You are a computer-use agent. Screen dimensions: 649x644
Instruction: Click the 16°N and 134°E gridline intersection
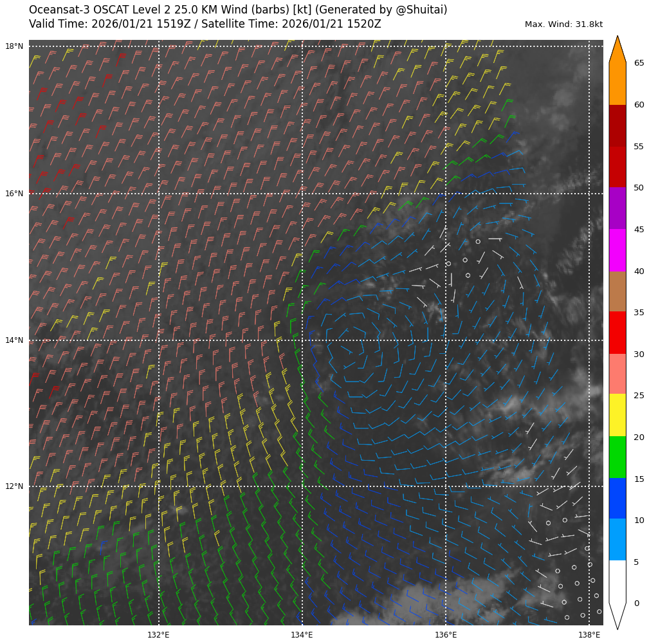(x=302, y=194)
